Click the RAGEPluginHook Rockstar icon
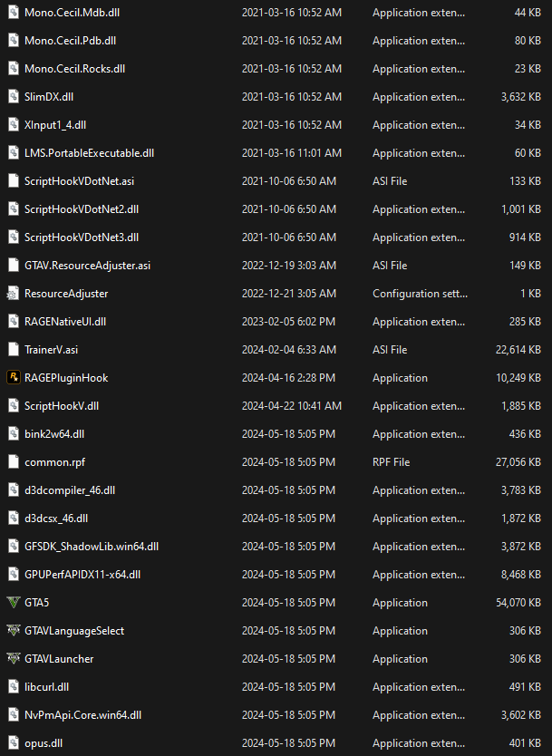 tap(13, 377)
